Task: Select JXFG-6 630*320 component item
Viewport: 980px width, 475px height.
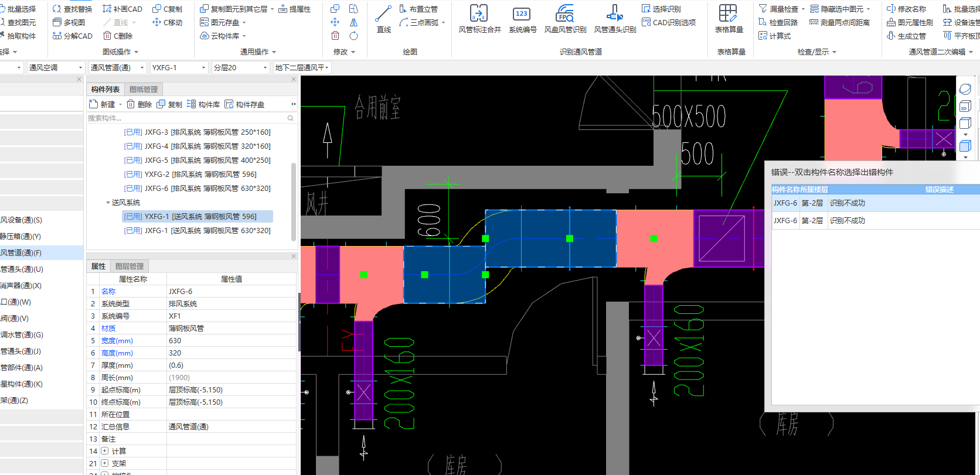Action: 197,189
